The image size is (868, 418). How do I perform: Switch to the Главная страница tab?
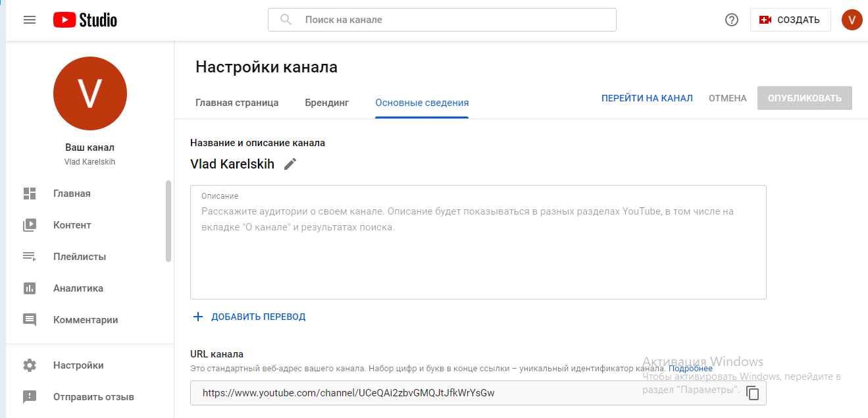tap(237, 103)
